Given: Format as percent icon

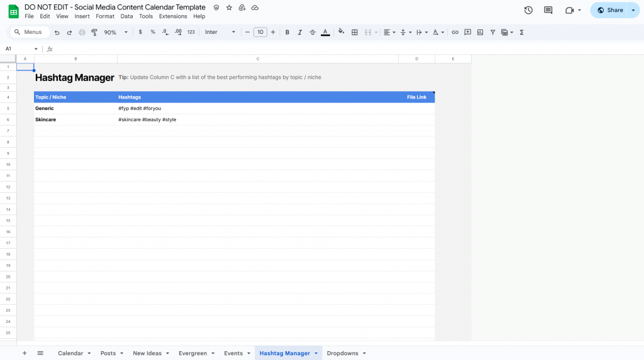Looking at the screenshot, I should pyautogui.click(x=153, y=32).
